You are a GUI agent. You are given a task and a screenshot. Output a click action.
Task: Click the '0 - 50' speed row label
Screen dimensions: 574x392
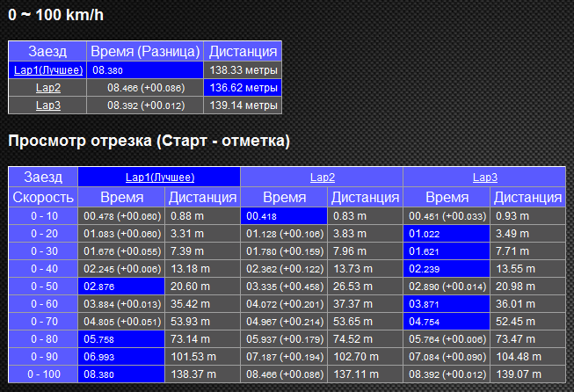point(43,287)
